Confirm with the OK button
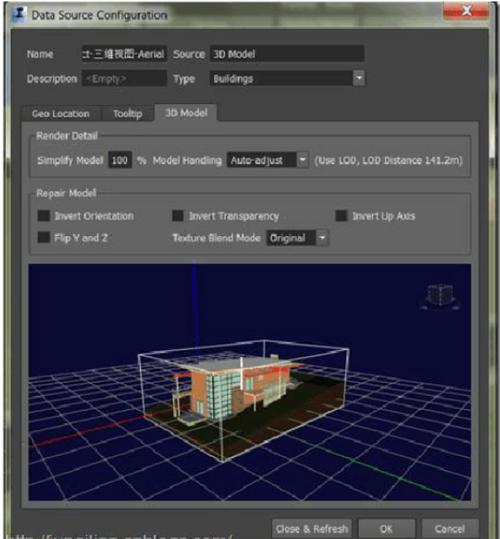 (386, 529)
